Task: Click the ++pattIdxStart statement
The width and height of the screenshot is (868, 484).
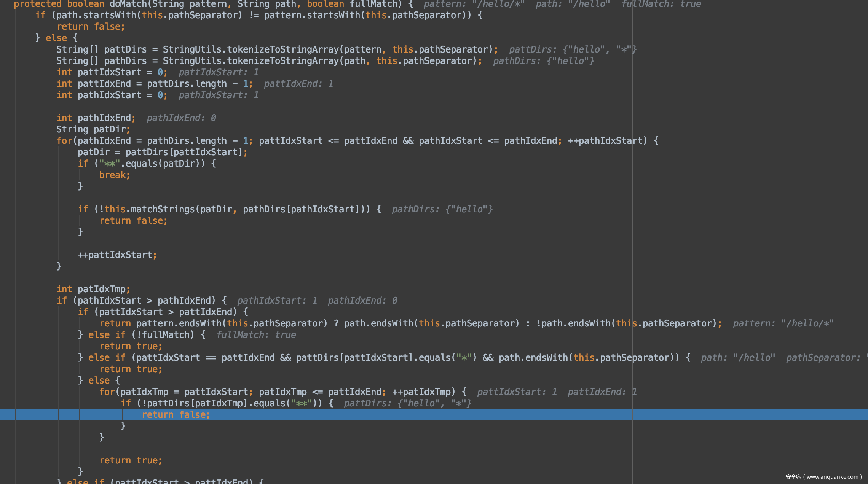Action: [x=117, y=255]
